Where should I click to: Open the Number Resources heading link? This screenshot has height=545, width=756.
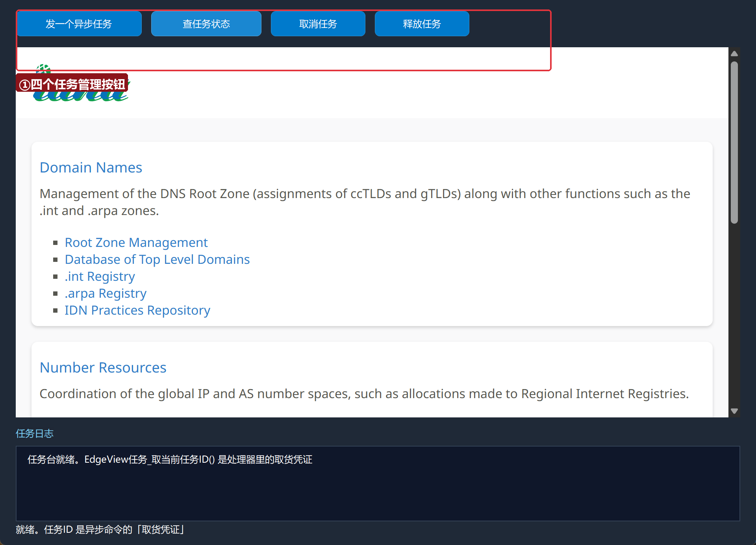pos(103,368)
